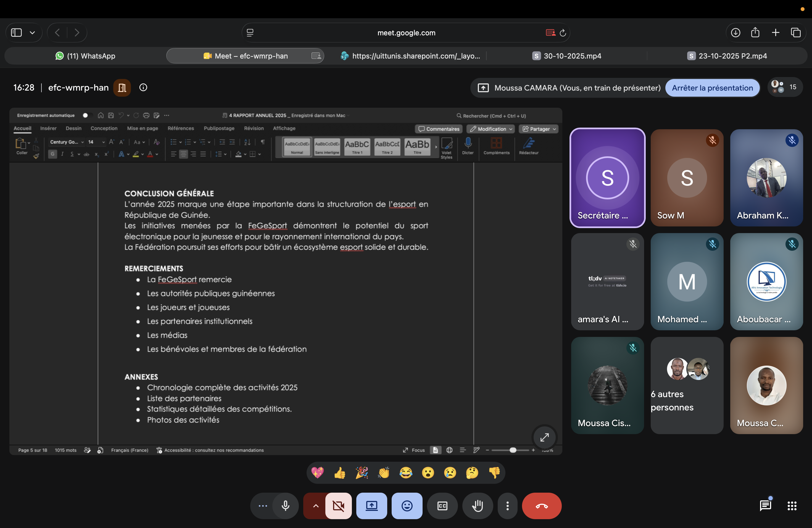Switch to the 30-10-2025.mp4 tab
Screen dimensions: 812x528
pyautogui.click(x=567, y=56)
